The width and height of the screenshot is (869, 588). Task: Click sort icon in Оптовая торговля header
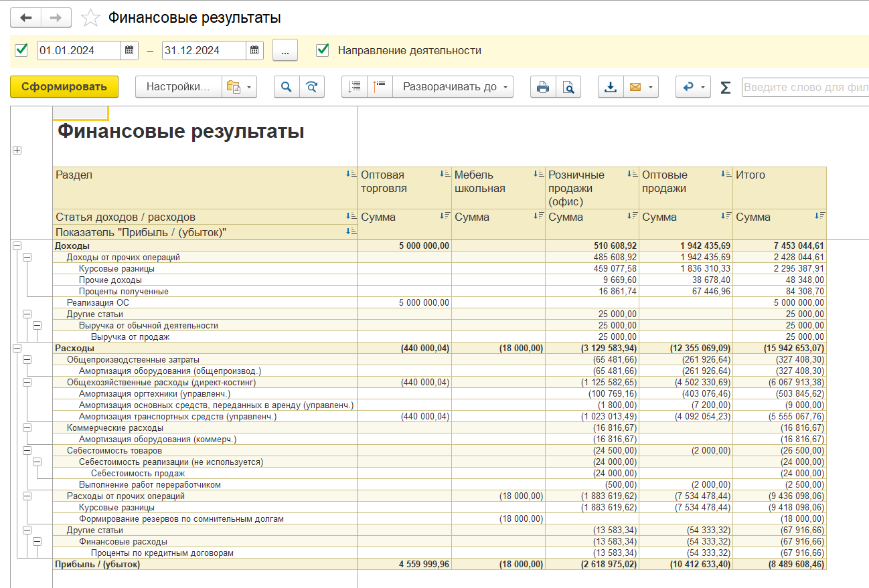tap(445, 174)
